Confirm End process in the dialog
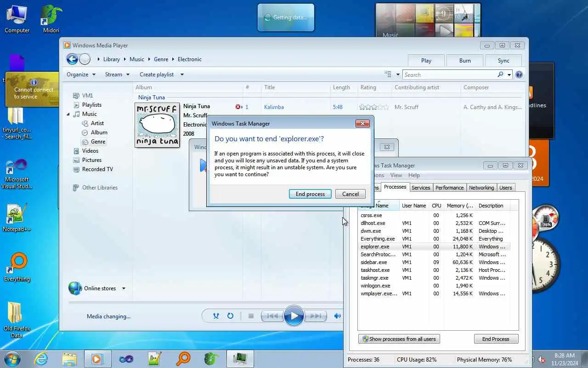588x368 pixels. point(310,194)
